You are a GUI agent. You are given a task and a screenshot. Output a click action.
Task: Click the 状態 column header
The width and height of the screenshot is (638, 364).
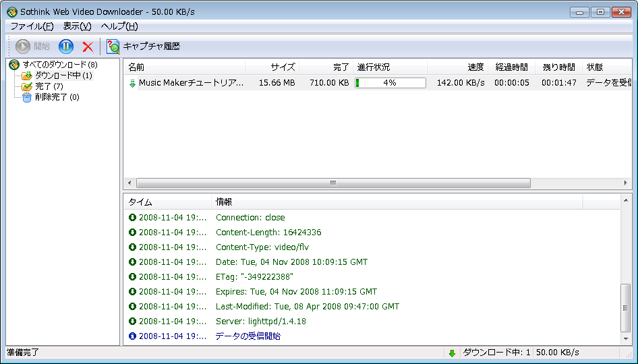tap(607, 67)
